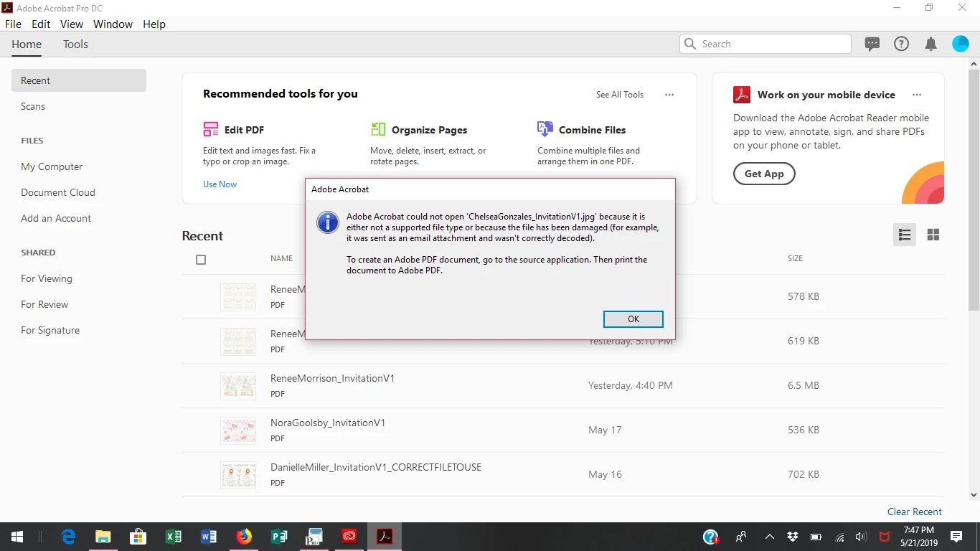Viewport: 980px width, 551px height.
Task: Click the 6.5 MB size cell
Action: [x=804, y=385]
